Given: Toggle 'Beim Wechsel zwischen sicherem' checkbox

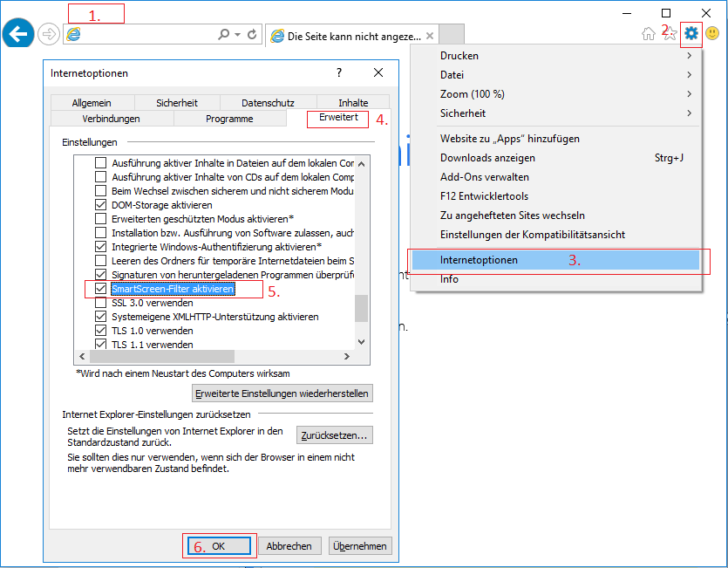Looking at the screenshot, I should 100,191.
